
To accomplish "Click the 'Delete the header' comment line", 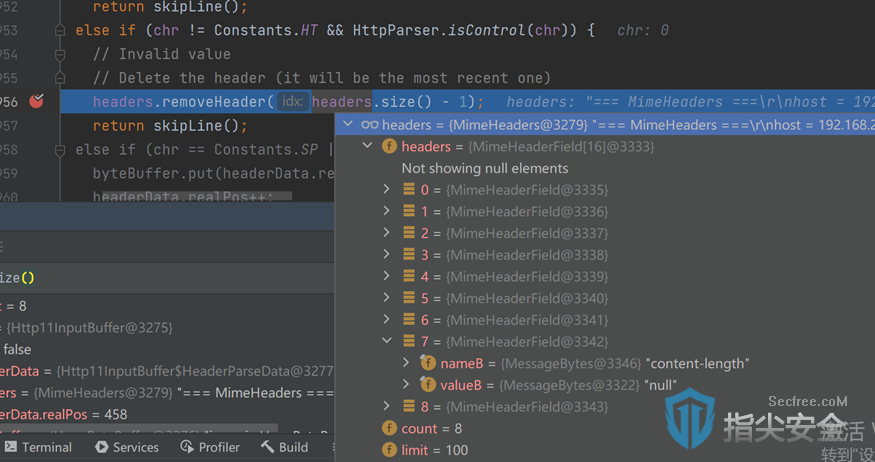I will pyautogui.click(x=321, y=78).
